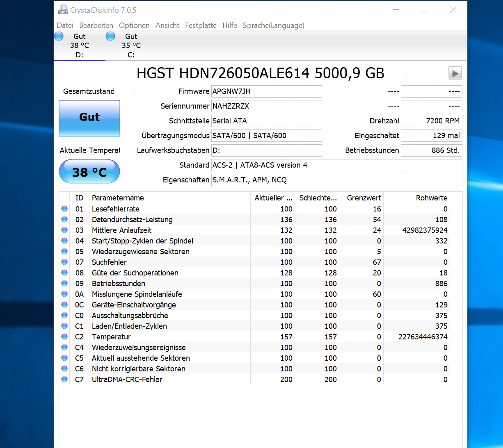Click status dot of Suchfehler row

pyautogui.click(x=64, y=262)
